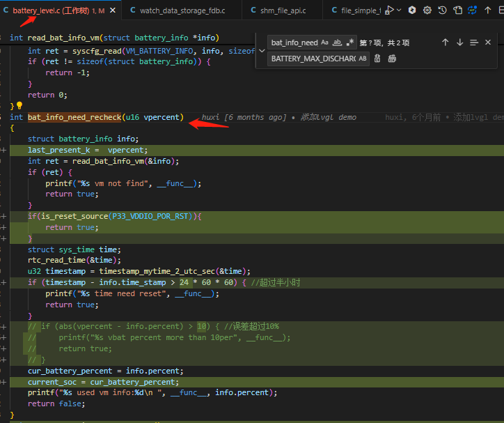Click the macro P33_VDDIO_POR_RST

point(150,216)
